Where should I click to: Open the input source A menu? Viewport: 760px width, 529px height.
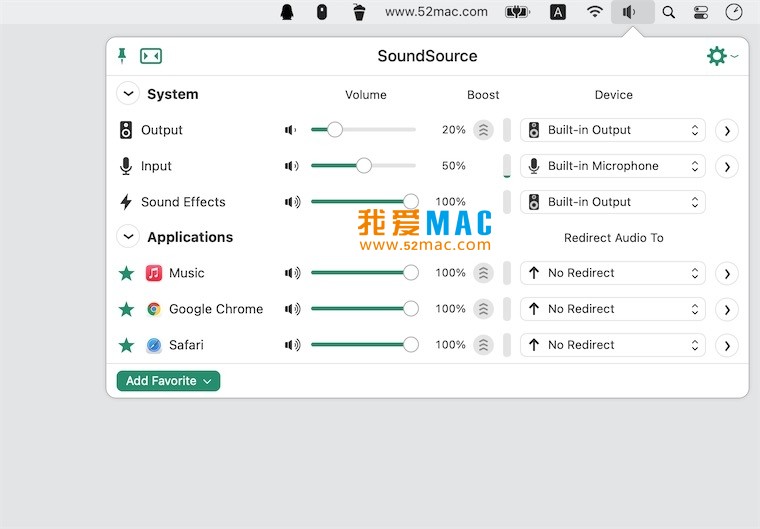tap(558, 12)
